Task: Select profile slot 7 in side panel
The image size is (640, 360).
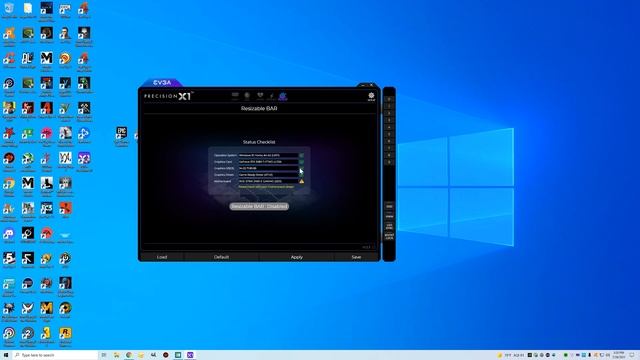Action: click(389, 148)
